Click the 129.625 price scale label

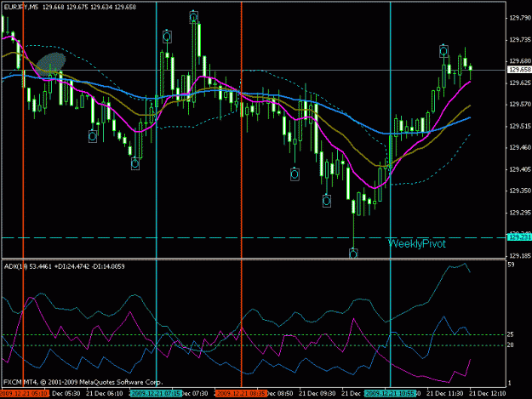coord(519,83)
